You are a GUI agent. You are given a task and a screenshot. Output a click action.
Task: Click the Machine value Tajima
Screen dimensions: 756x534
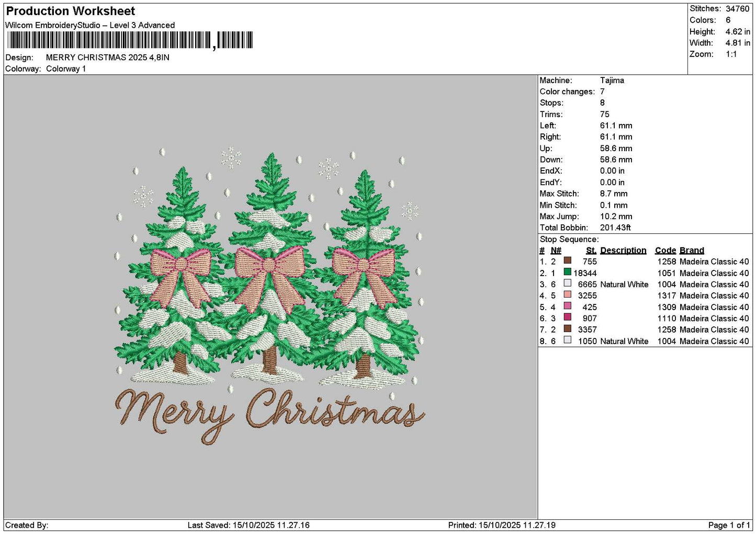[612, 81]
